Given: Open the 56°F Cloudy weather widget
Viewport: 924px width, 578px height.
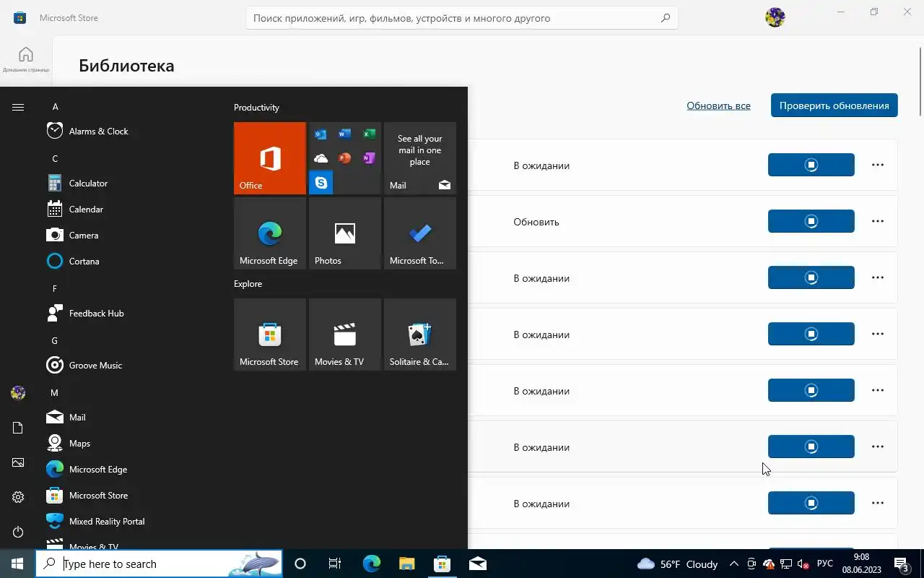Looking at the screenshot, I should point(678,564).
